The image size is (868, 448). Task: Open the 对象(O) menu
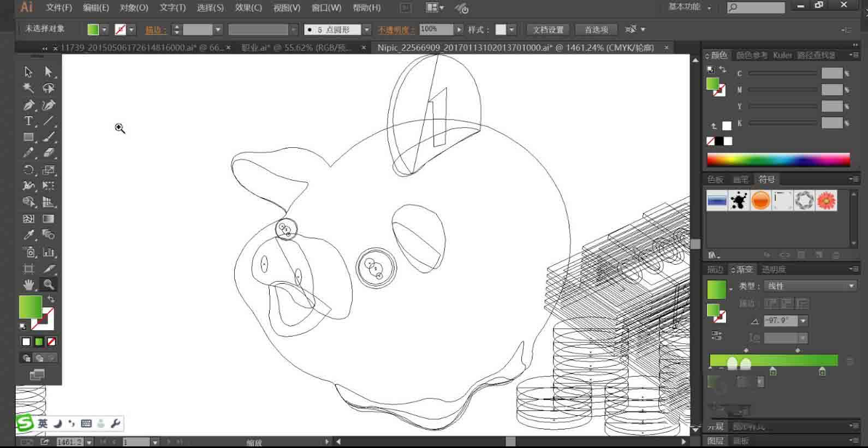tap(134, 8)
